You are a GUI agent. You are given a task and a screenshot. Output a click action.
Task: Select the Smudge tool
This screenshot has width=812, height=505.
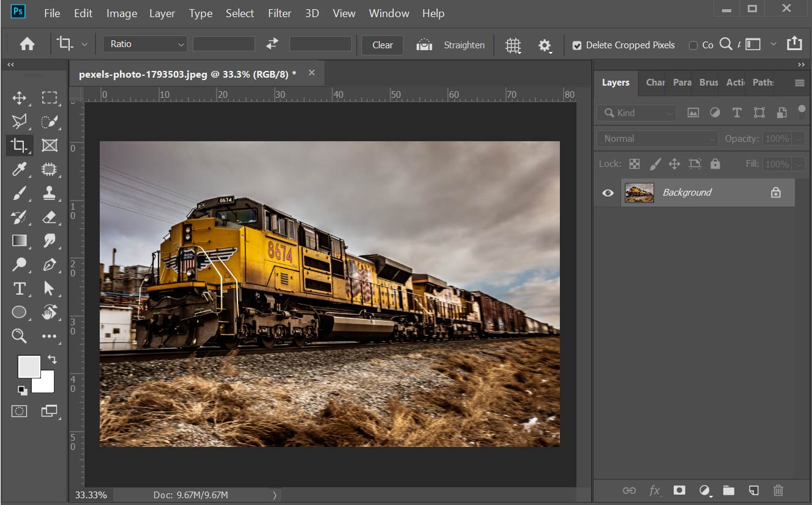point(49,240)
